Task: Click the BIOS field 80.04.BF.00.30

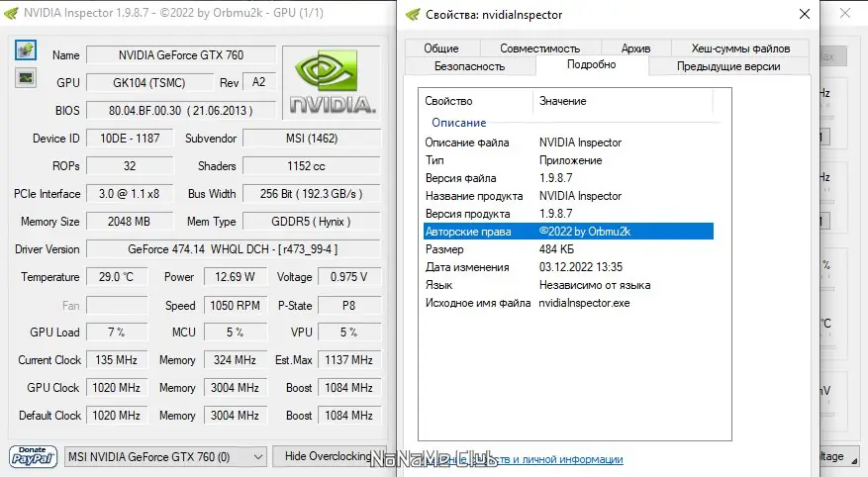Action: pyautogui.click(x=181, y=110)
